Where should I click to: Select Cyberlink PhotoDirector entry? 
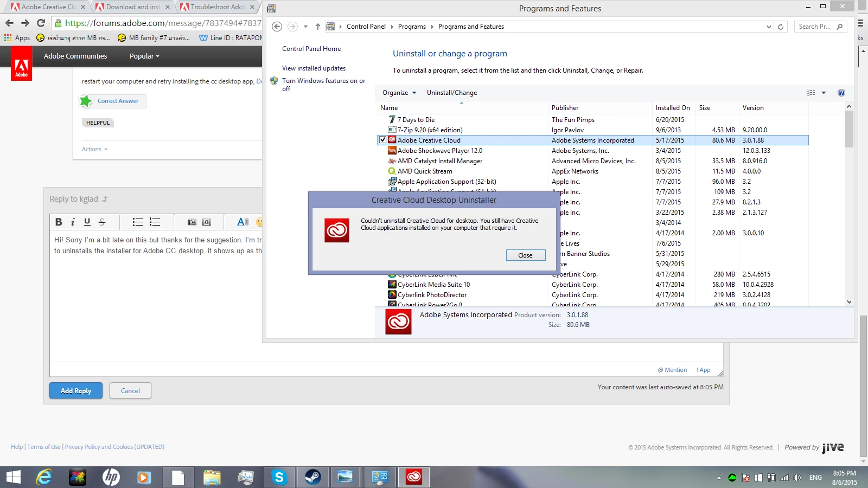(x=592, y=295)
